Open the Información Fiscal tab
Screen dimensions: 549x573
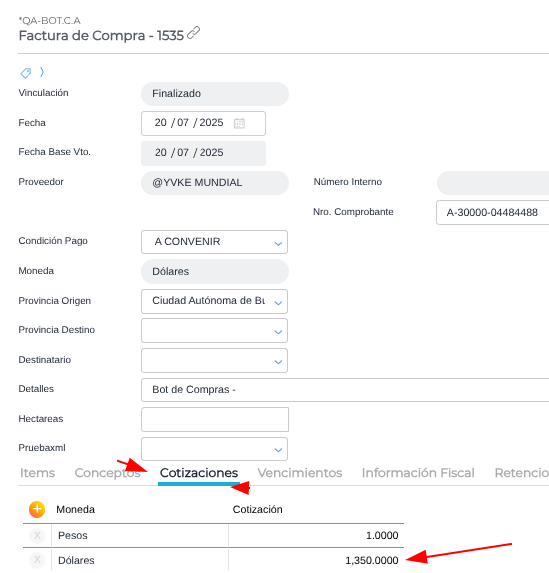pyautogui.click(x=418, y=473)
